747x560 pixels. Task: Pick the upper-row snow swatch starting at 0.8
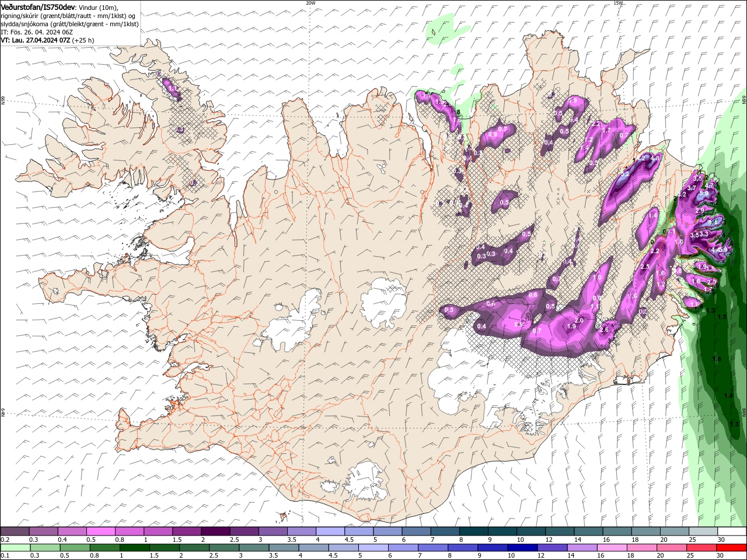[129, 531]
